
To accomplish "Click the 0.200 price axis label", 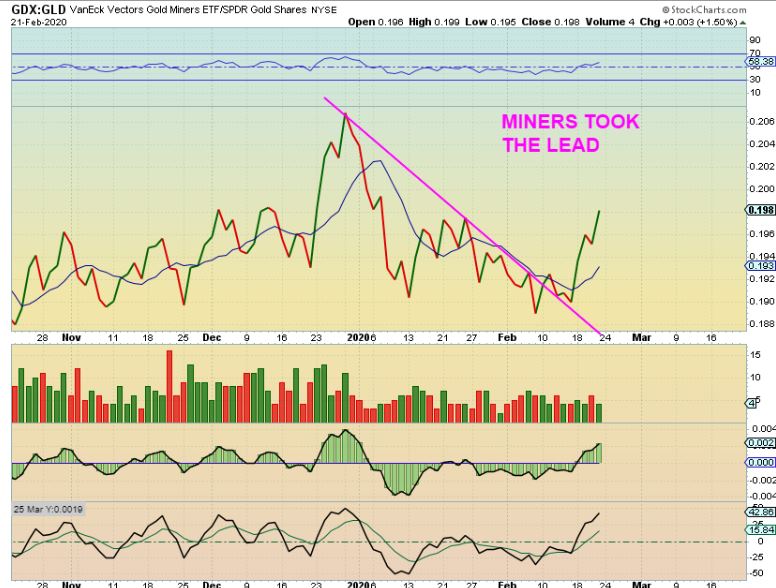I will (x=762, y=189).
